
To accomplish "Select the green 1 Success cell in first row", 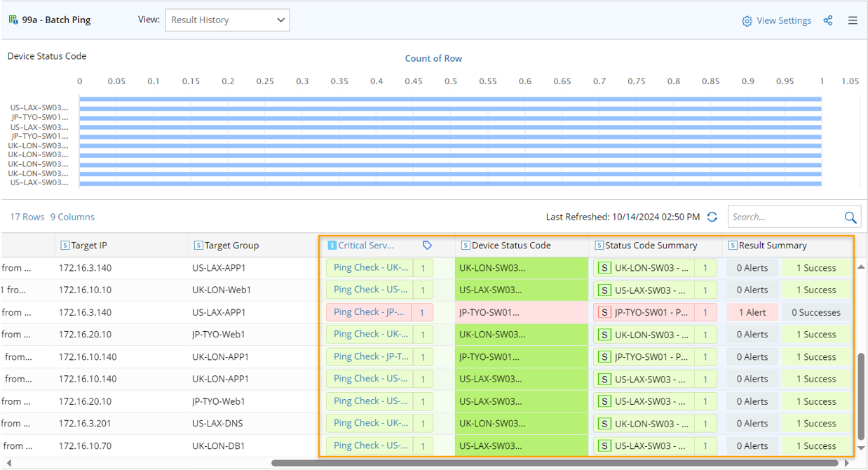I will tap(816, 267).
